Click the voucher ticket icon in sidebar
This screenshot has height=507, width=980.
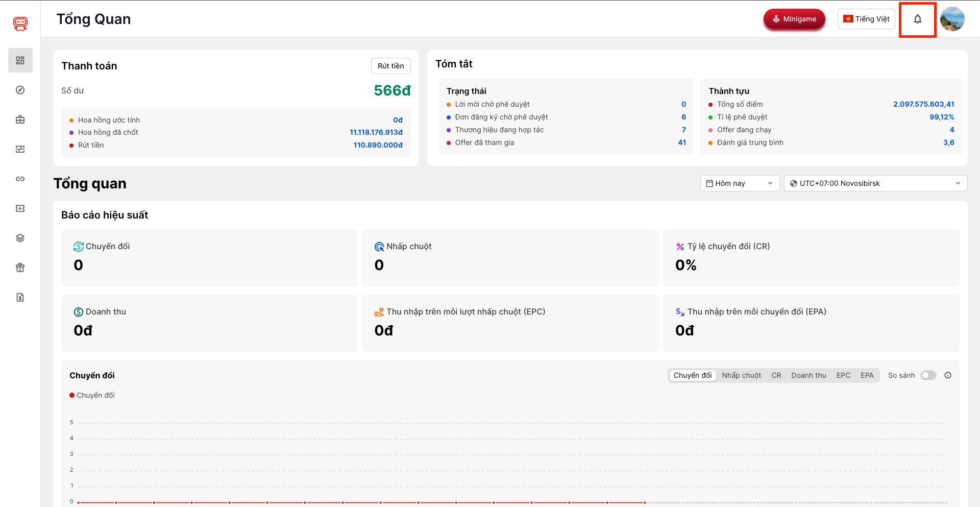(x=20, y=208)
